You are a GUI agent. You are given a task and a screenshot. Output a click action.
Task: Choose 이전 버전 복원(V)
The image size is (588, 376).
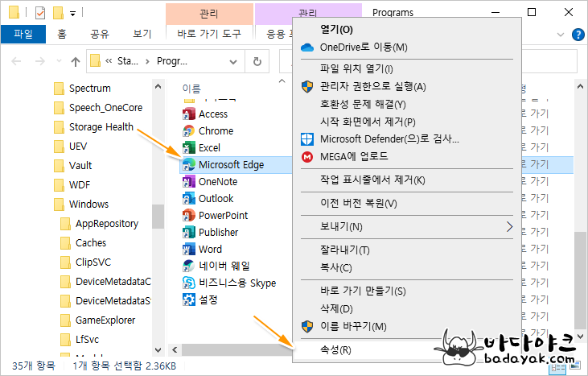point(407,204)
